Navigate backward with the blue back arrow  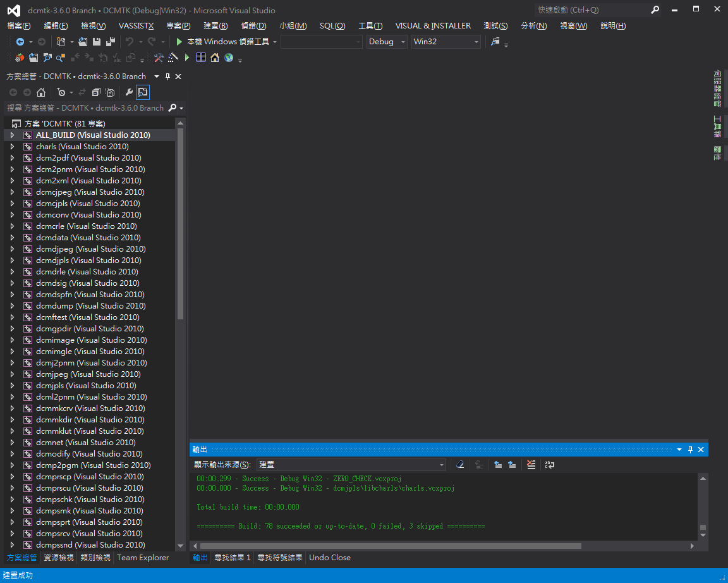point(20,42)
